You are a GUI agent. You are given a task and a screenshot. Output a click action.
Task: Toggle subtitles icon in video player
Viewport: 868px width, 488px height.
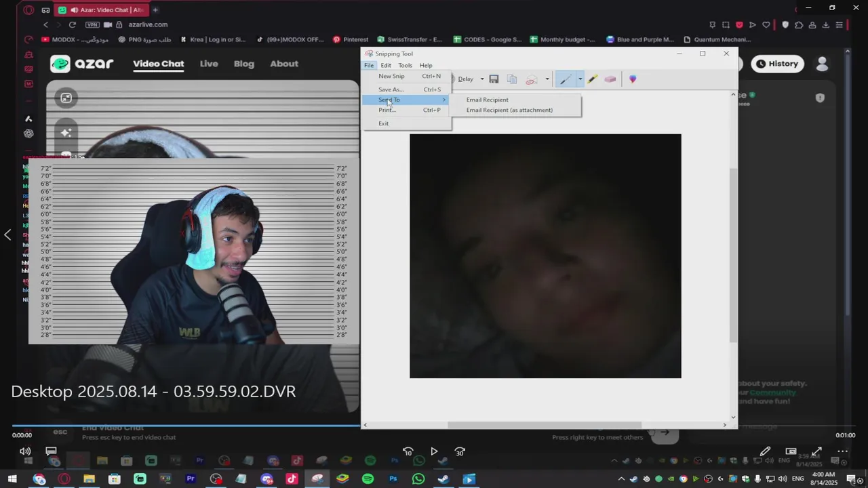51,451
